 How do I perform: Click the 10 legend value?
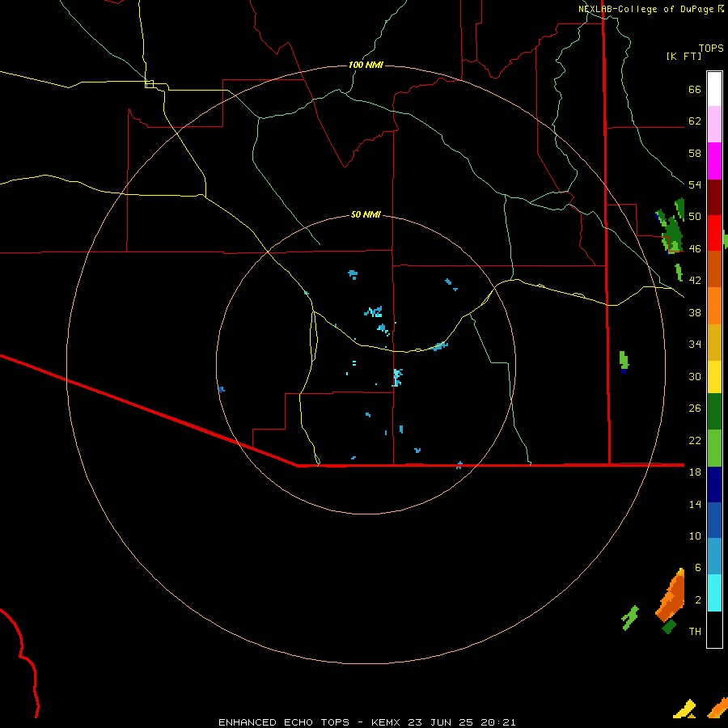pos(695,536)
